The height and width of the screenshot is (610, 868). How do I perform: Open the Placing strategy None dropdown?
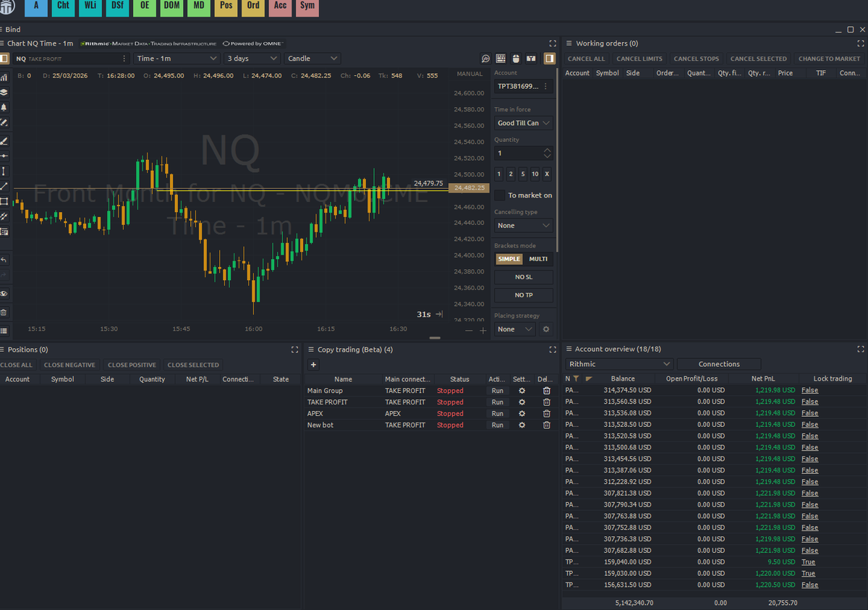515,329
